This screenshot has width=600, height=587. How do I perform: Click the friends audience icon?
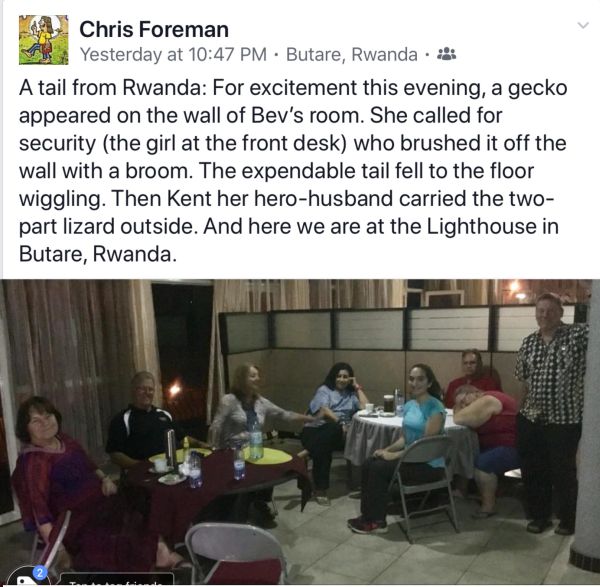click(x=446, y=53)
